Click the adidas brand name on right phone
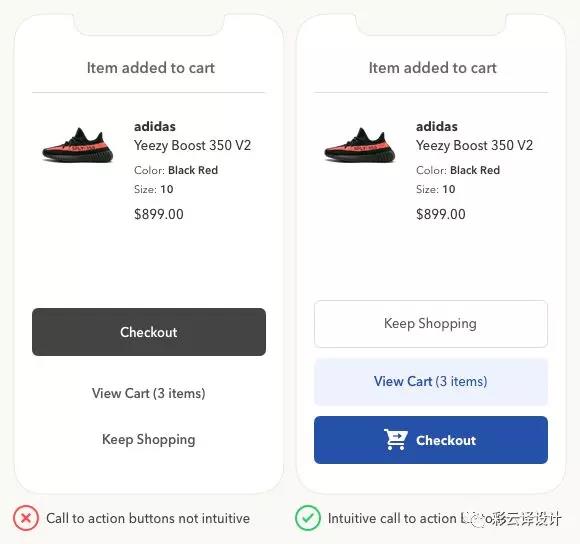 tap(437, 126)
